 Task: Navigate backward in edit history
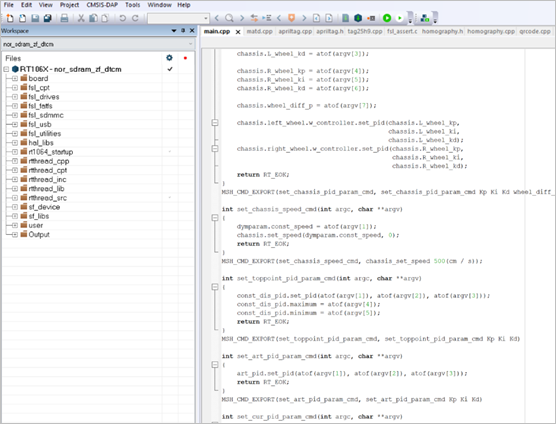pyautogui.click(x=316, y=18)
